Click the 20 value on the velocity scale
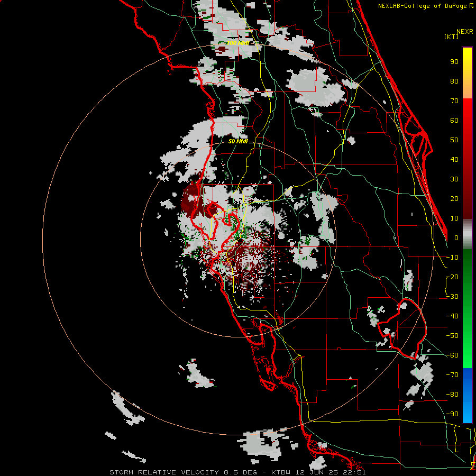Image resolution: width=476 pixels, height=476 pixels. pyautogui.click(x=454, y=198)
